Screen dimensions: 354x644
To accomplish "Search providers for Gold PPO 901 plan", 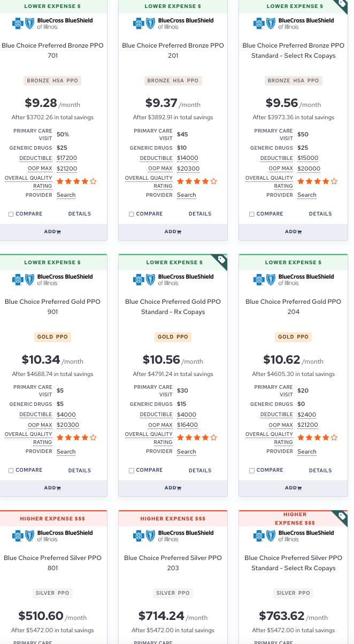I will tap(66, 451).
